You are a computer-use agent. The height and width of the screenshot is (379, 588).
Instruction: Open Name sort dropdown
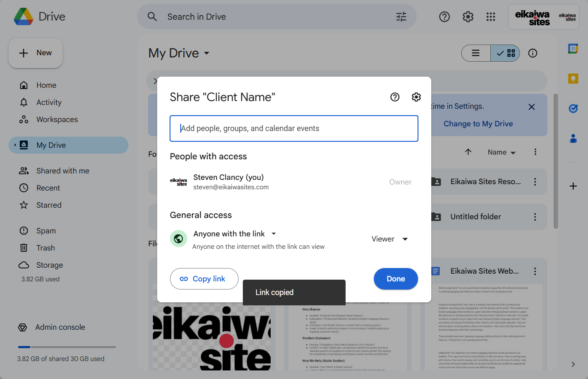coord(501,152)
